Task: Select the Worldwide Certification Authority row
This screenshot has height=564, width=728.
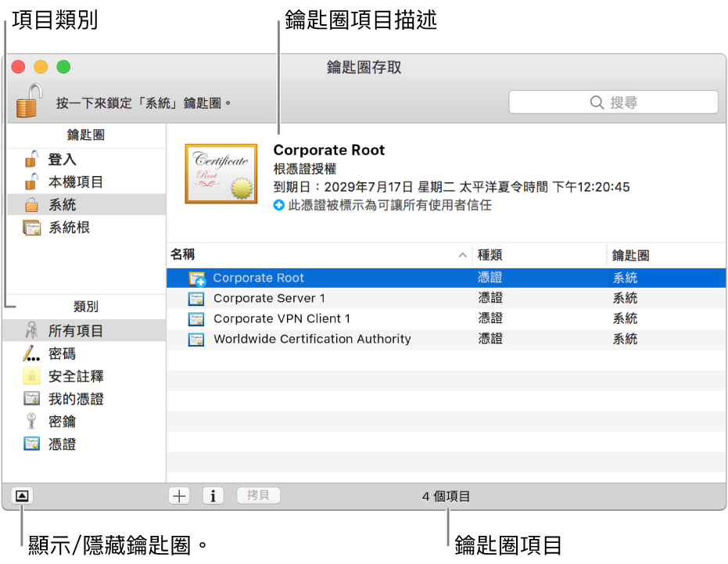Action: [446, 339]
